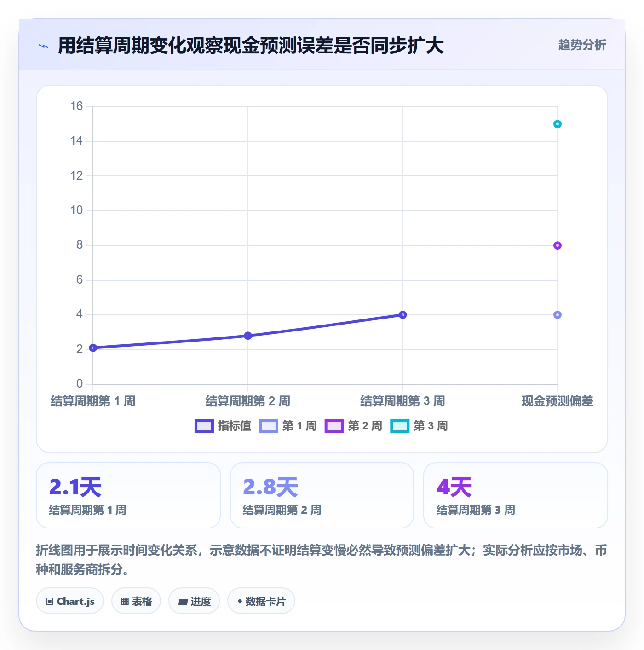This screenshot has width=644, height=650.
Task: Toggle the 第 2 周 legend series
Action: click(x=353, y=426)
